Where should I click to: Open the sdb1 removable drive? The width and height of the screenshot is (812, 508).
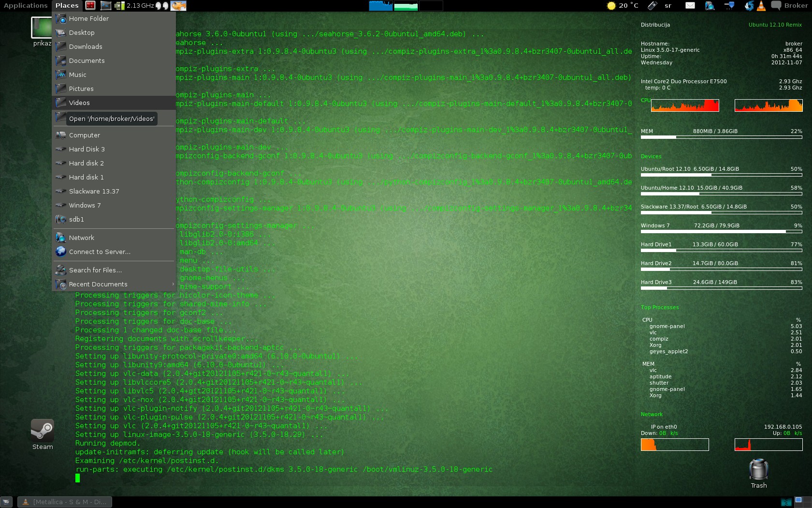(x=114, y=219)
